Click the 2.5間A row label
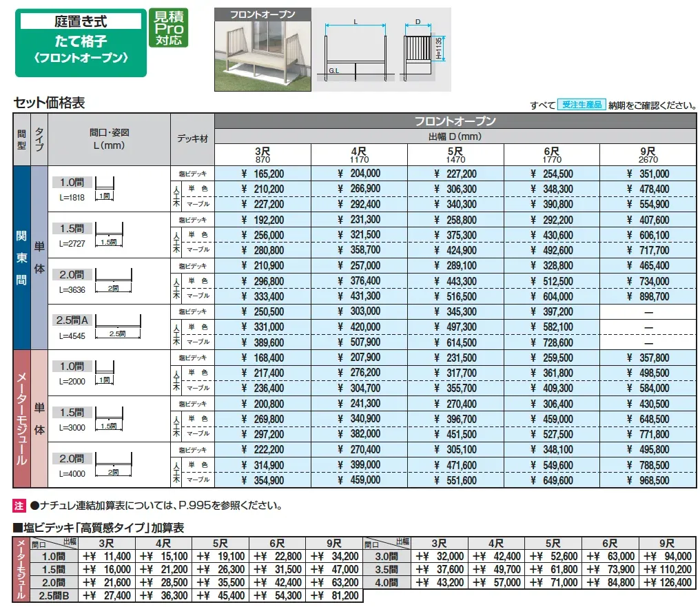The image size is (700, 607). 72,320
